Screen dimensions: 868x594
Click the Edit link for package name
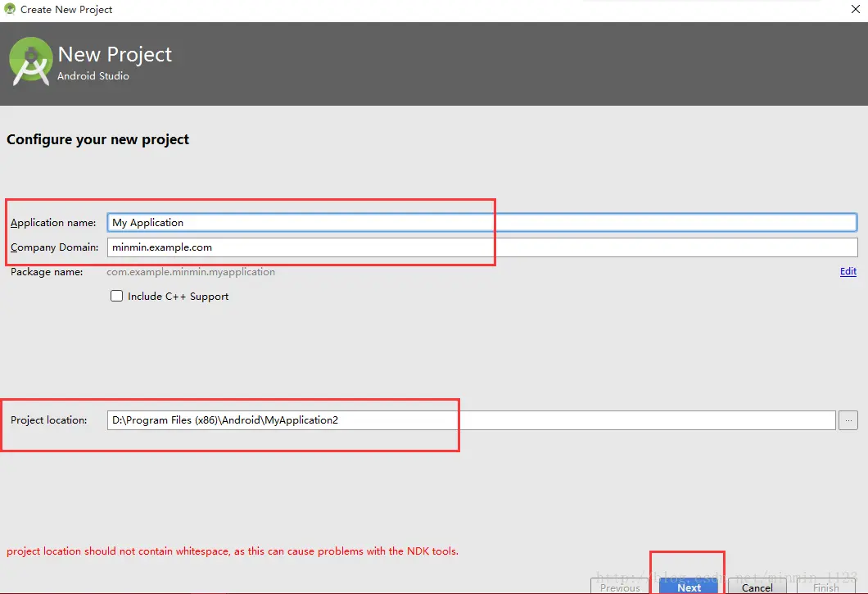point(848,271)
